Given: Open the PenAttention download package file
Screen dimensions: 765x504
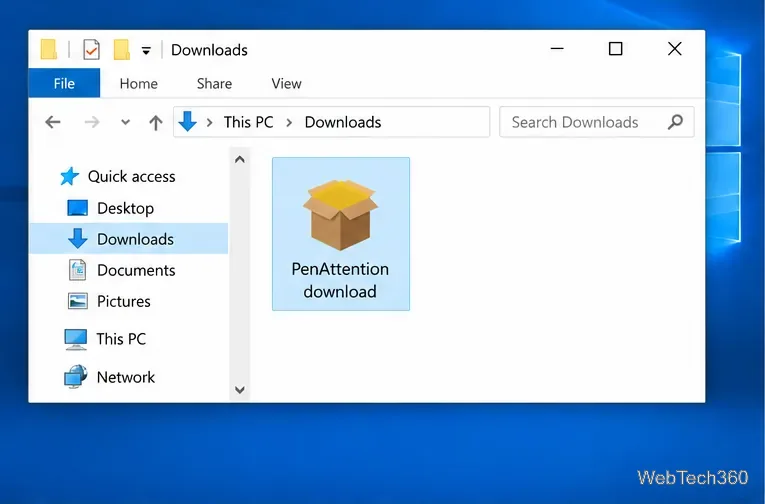Looking at the screenshot, I should (x=341, y=234).
